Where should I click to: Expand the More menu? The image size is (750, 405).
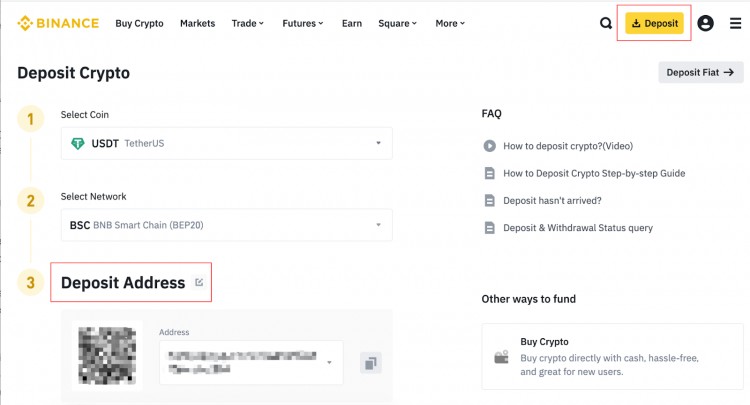pos(450,23)
